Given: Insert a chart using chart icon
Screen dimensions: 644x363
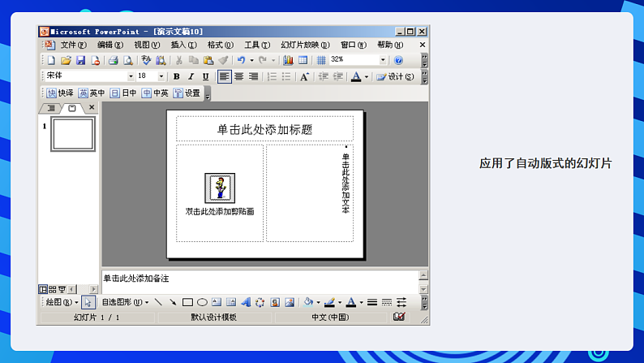Looking at the screenshot, I should coord(288,60).
